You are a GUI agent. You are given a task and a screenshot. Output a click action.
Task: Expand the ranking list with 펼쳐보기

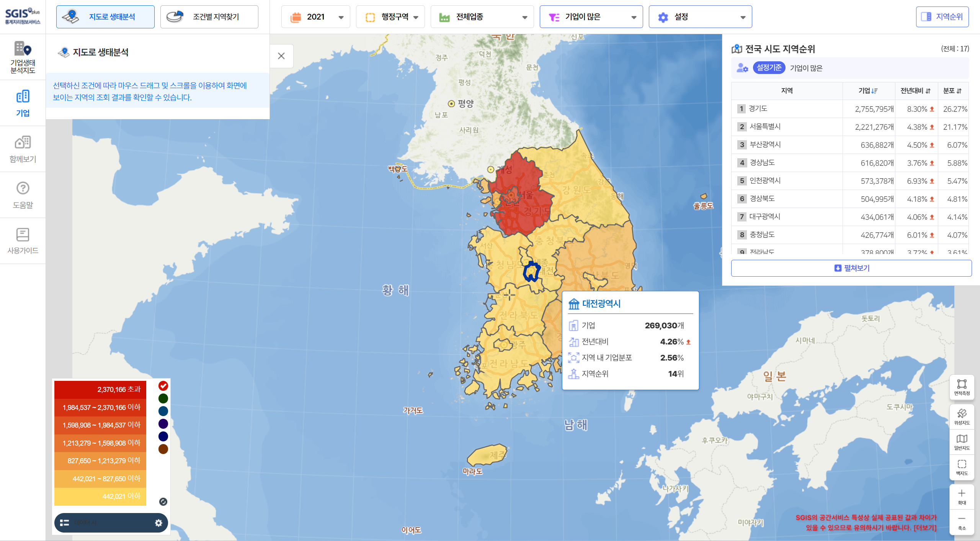851,268
